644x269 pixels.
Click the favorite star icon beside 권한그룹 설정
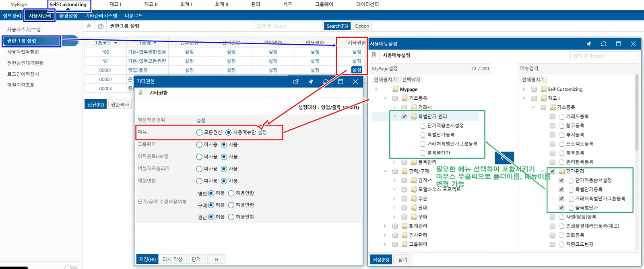(x=89, y=26)
